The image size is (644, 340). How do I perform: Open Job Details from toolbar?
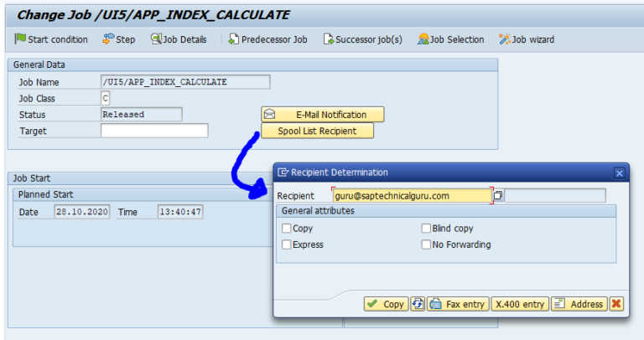[178, 39]
